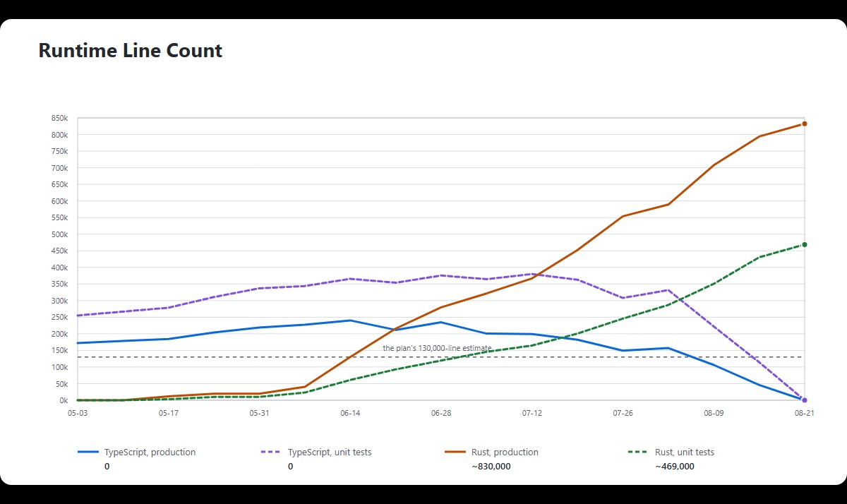Select the green end-point dot of Rust unit tests
Viewport: 847px width, 504px height.
[805, 244]
